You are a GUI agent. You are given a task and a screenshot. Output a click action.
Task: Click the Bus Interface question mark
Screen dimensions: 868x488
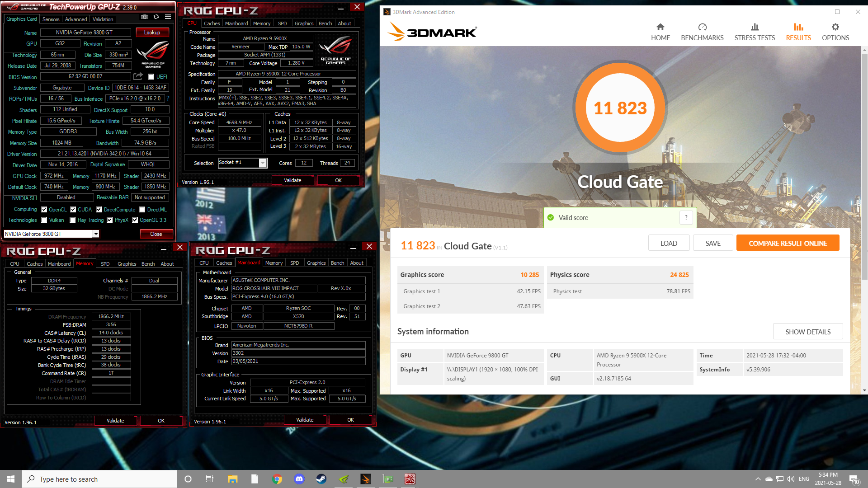coord(168,98)
